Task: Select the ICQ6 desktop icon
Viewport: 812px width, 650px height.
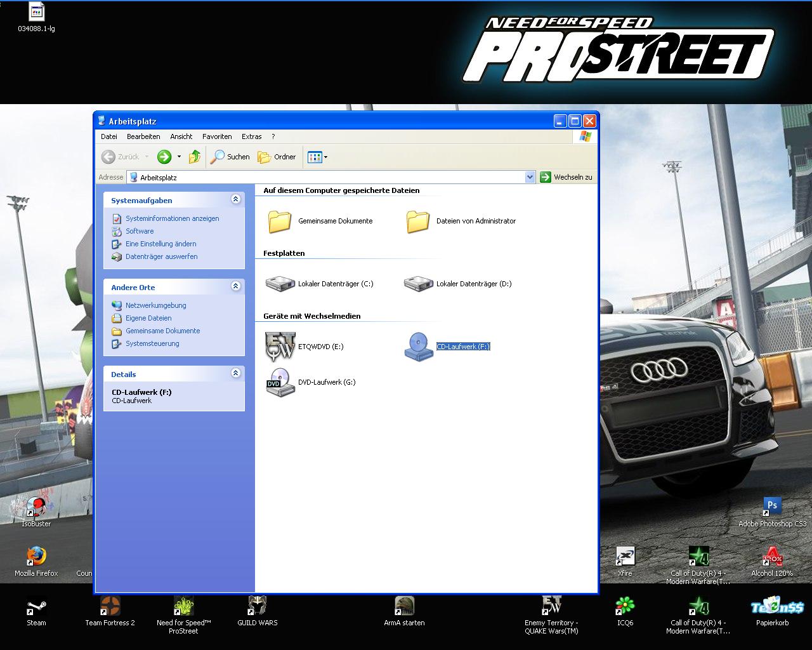Action: point(625,606)
